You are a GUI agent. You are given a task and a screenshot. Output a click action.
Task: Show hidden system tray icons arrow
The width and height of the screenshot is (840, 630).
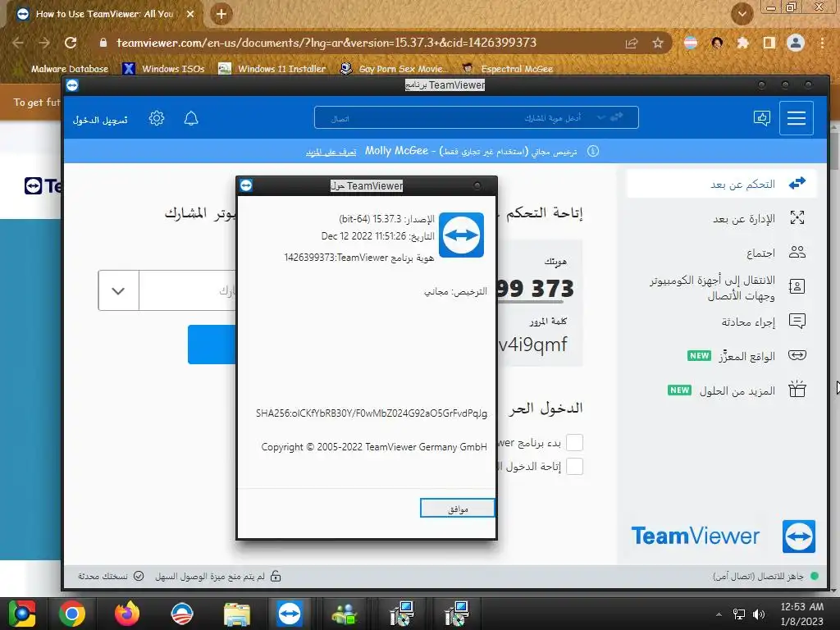tap(719, 614)
